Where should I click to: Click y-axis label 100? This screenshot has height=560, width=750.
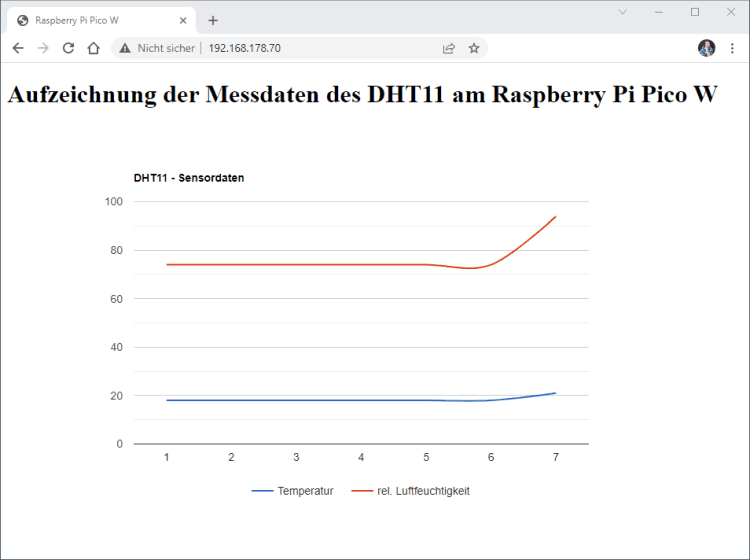coord(114,202)
